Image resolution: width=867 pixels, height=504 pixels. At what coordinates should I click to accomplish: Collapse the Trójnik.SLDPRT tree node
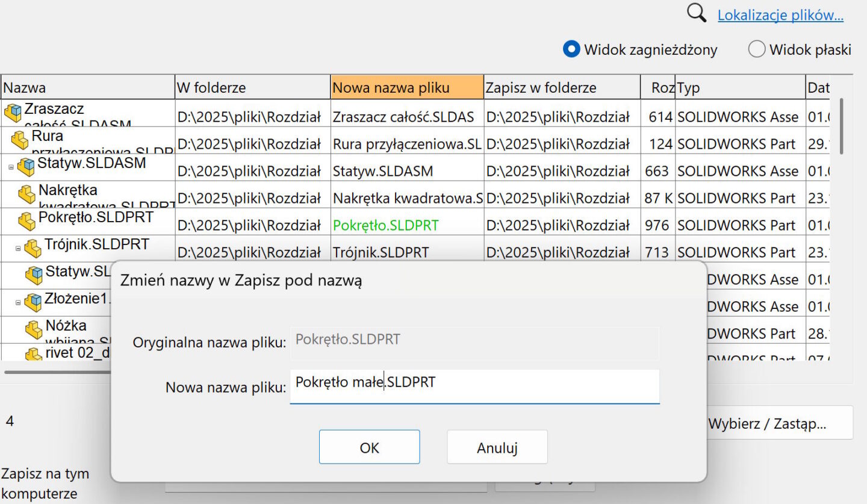point(18,248)
